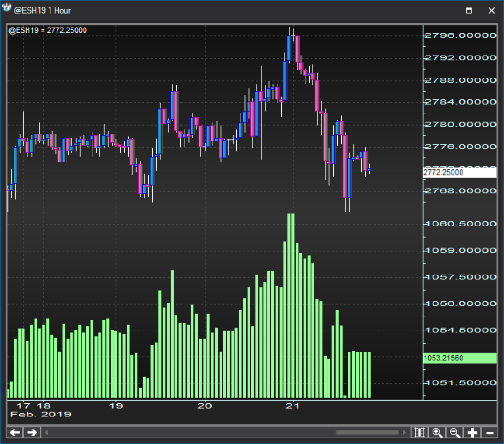Click the date label 20 on time axis
The width and height of the screenshot is (504, 444).
pos(205,406)
